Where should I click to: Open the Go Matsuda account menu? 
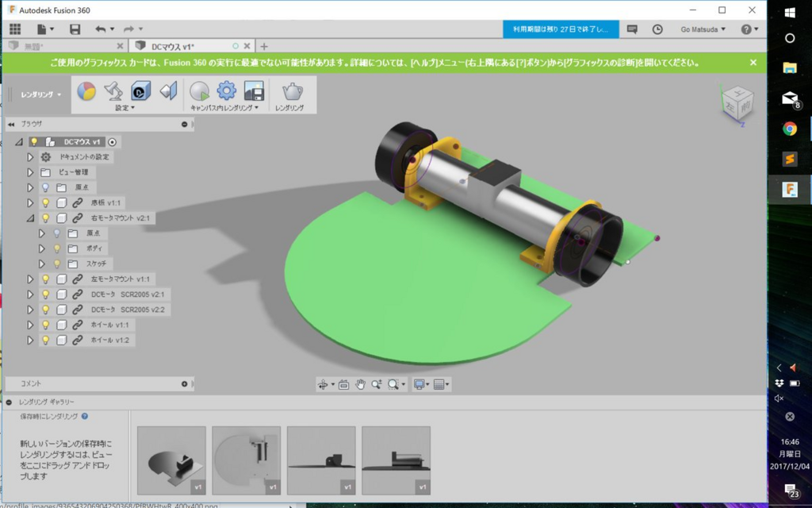703,29
